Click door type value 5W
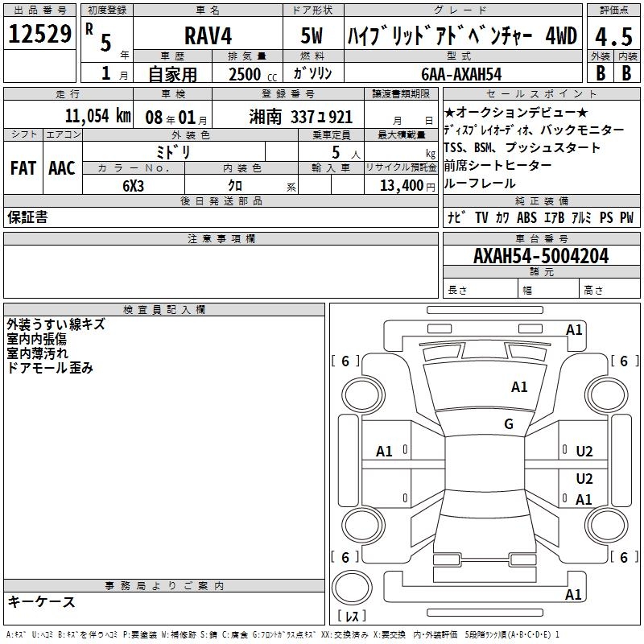 (312, 35)
